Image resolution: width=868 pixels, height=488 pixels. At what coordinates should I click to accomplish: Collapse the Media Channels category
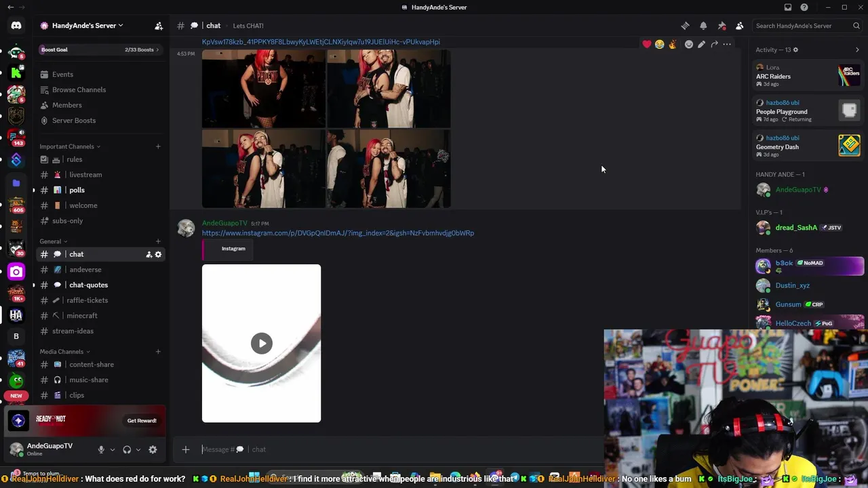65,352
